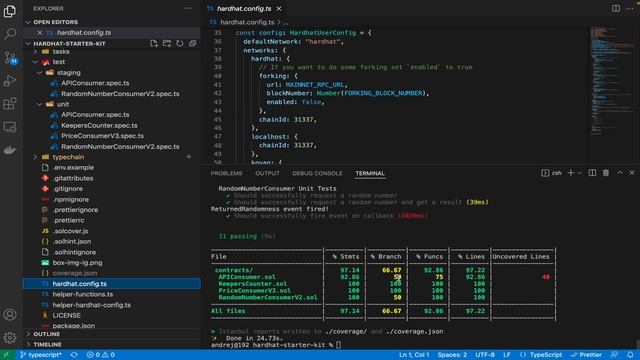Expand the Outline section
This screenshot has width=640, height=360.
111,334
